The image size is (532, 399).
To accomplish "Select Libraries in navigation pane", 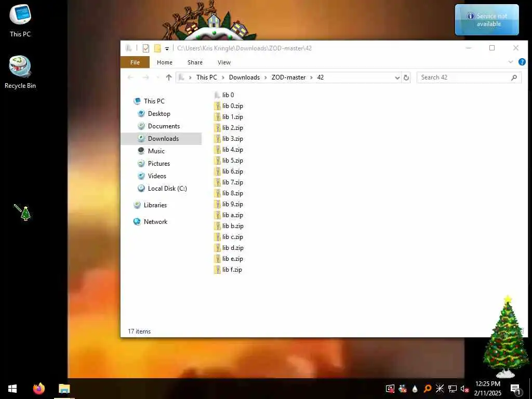I will pyautogui.click(x=155, y=205).
